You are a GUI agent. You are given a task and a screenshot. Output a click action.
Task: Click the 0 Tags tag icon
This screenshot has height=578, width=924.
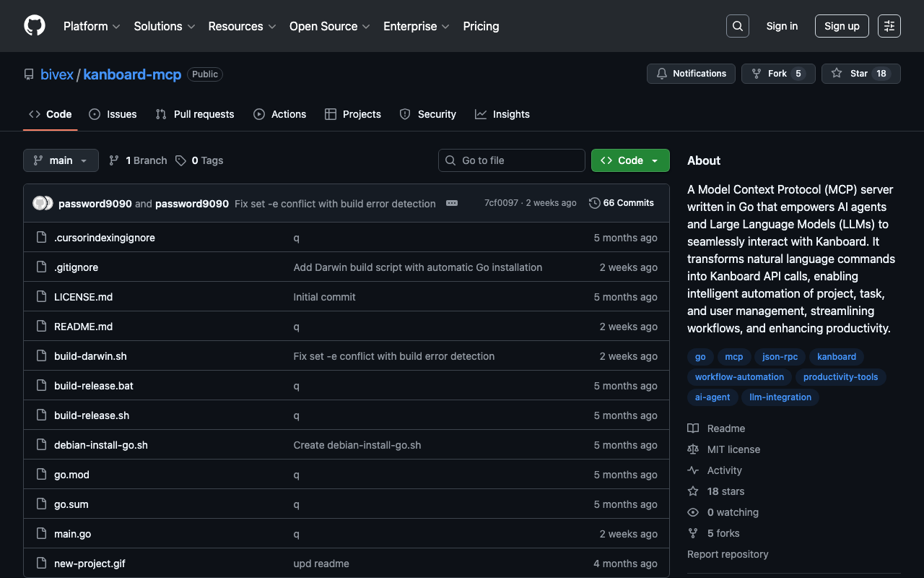click(x=180, y=160)
